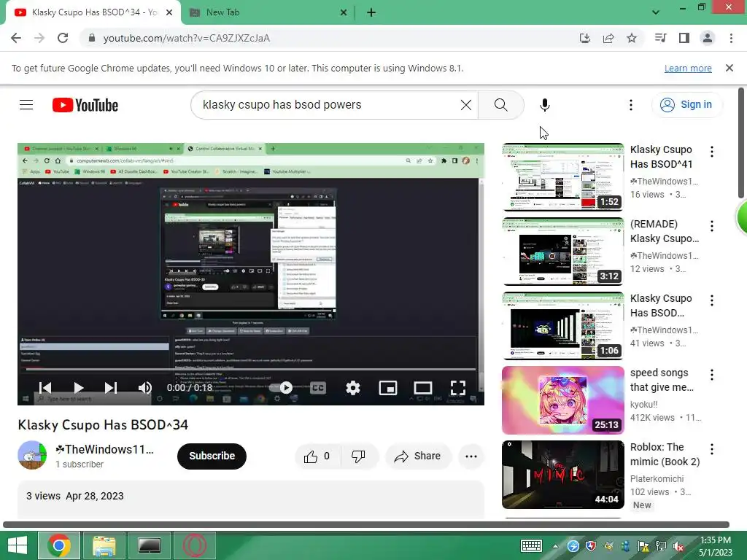The image size is (747, 560).
Task: Open options menu for speed songs video
Action: [x=712, y=375]
